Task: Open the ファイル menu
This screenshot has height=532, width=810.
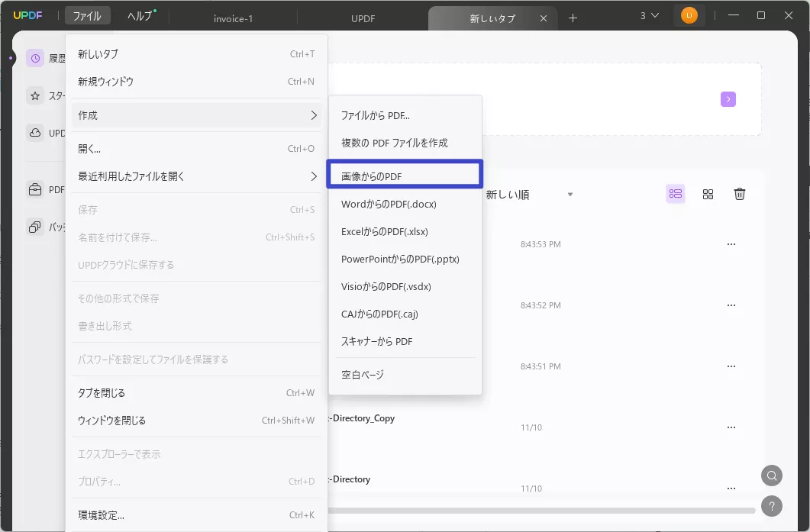Action: (x=87, y=16)
